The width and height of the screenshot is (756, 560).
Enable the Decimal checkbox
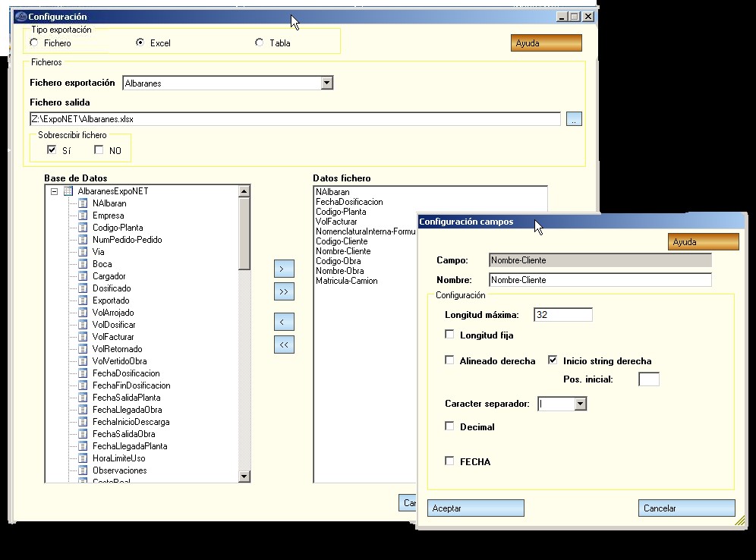tap(449, 426)
